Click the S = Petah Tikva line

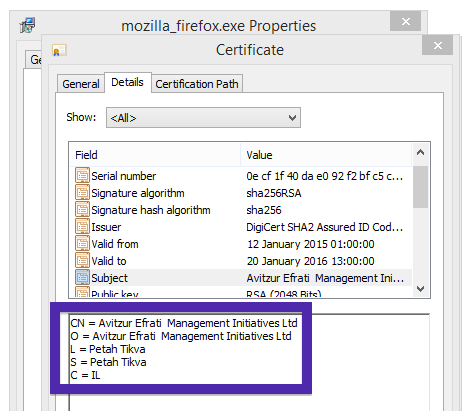pos(108,362)
